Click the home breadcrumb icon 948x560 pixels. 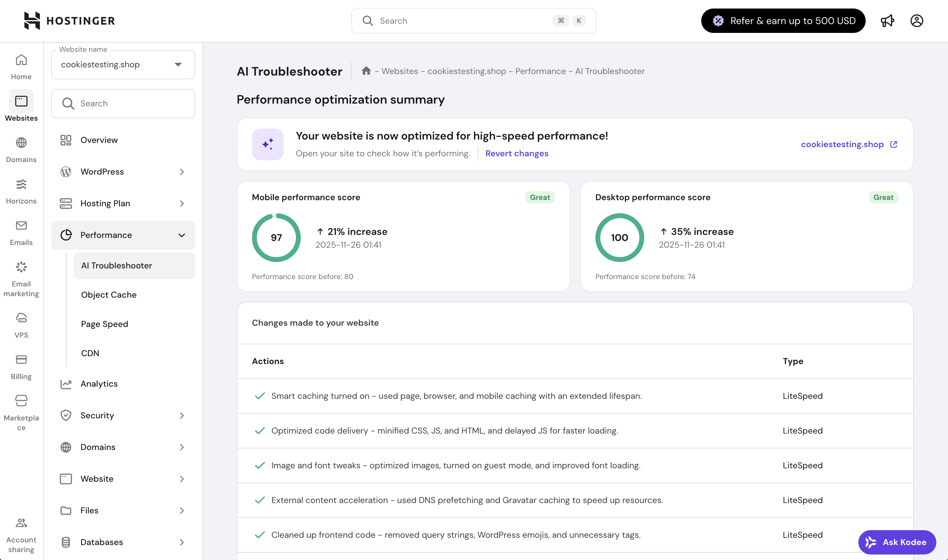click(x=366, y=71)
